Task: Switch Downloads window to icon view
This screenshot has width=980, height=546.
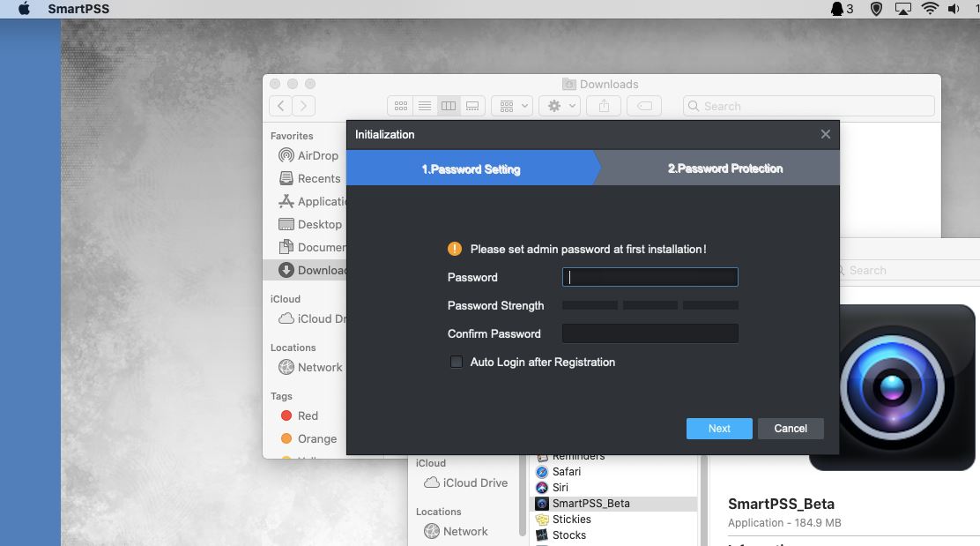Action: click(x=401, y=106)
